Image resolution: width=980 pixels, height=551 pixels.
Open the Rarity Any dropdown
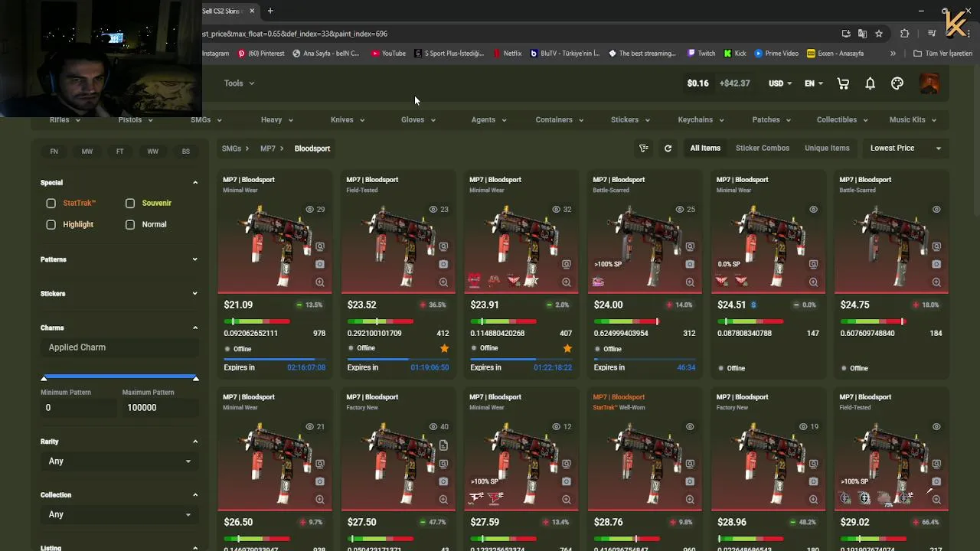pyautogui.click(x=119, y=461)
